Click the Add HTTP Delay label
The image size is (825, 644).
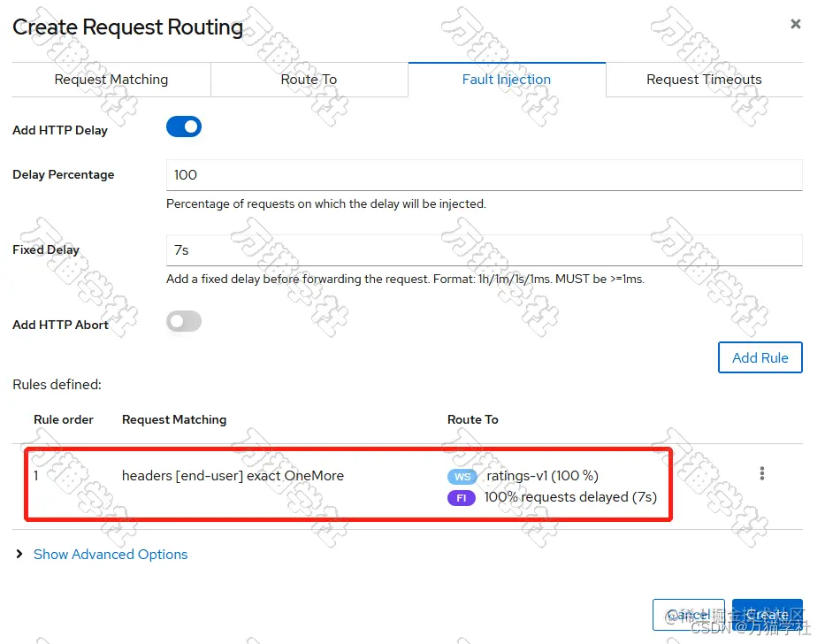[x=60, y=130]
